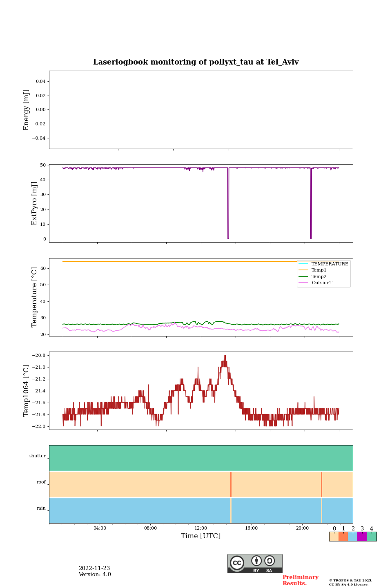Click the green shutter status band
This screenshot has width=392, height=588.
(201, 458)
